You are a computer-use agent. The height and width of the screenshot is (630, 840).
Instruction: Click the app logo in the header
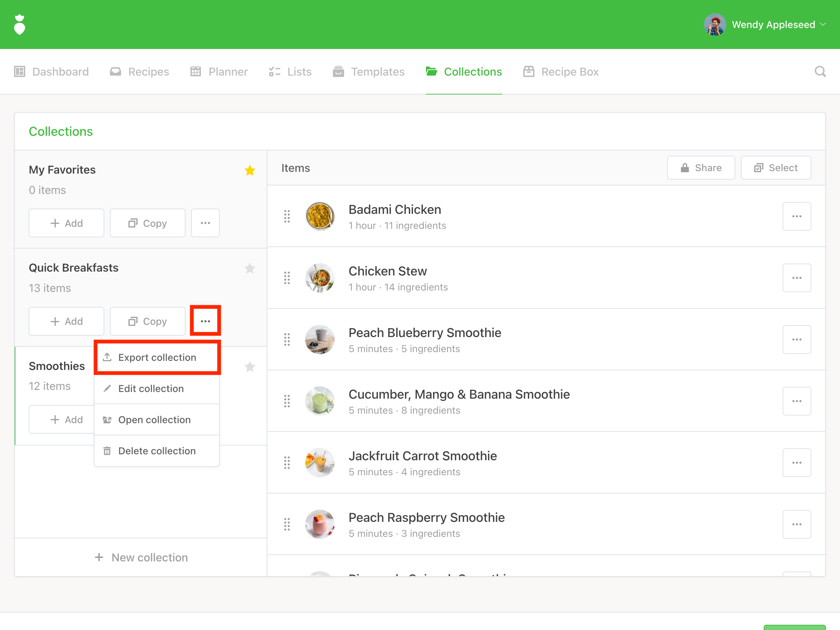(x=19, y=25)
